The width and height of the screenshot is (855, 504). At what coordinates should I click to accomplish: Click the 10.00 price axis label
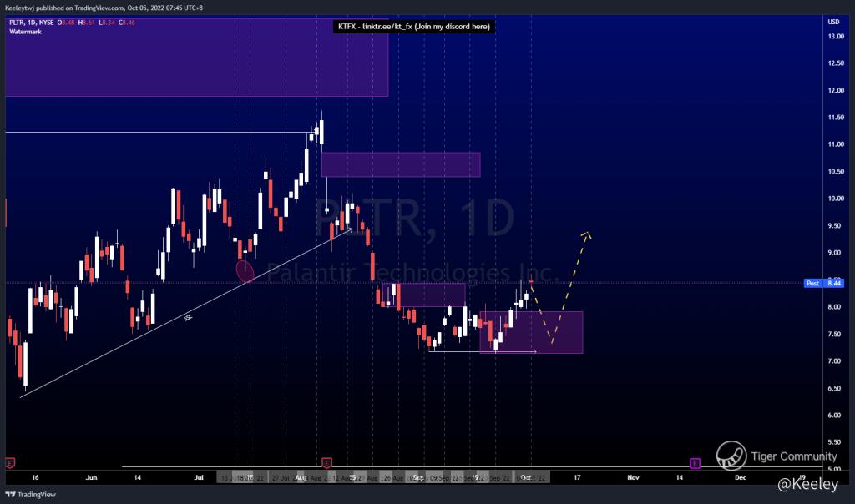coord(836,199)
